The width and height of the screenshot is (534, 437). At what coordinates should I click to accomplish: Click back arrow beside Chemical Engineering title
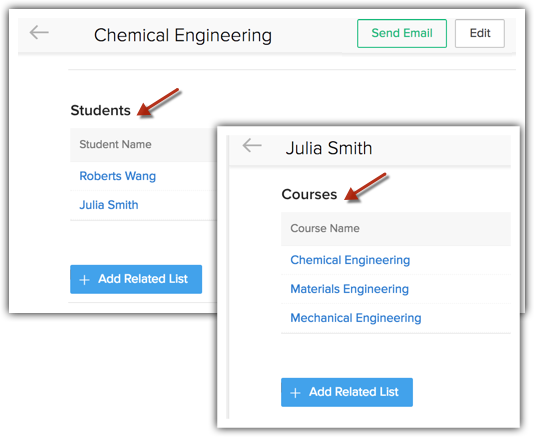[39, 33]
